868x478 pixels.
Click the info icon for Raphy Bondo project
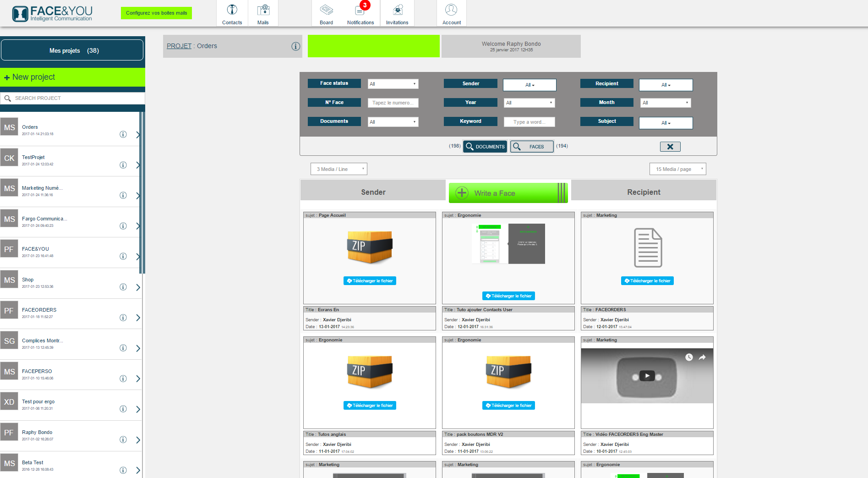pos(123,440)
